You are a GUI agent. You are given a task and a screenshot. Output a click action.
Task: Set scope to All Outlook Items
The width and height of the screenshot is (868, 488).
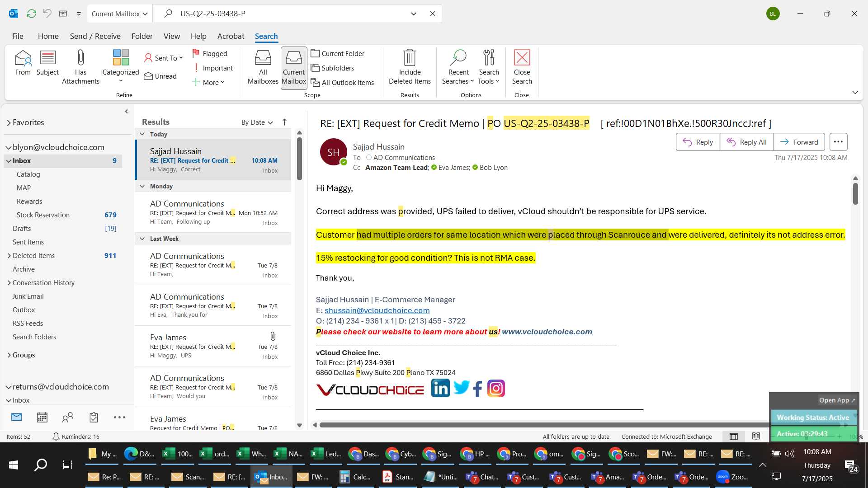pyautogui.click(x=342, y=82)
